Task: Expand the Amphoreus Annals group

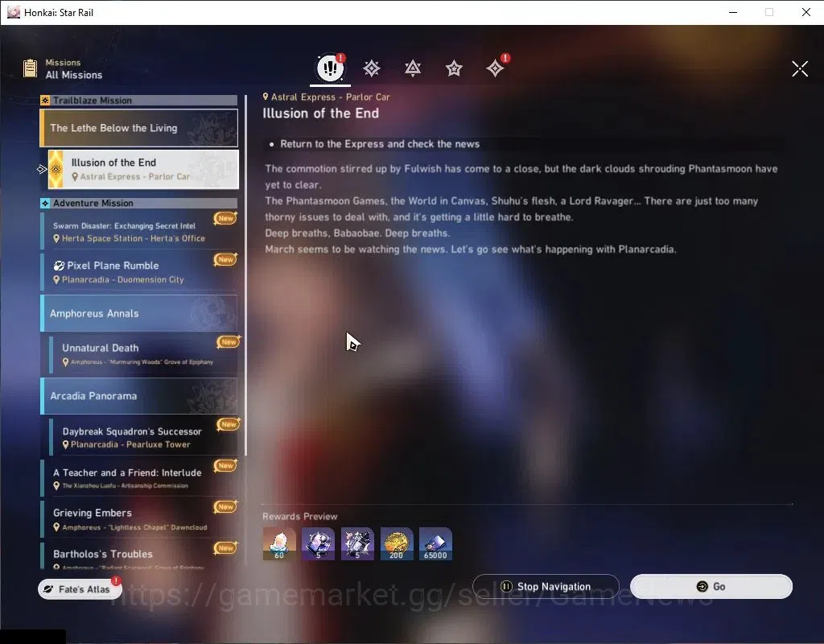Action: click(x=138, y=313)
